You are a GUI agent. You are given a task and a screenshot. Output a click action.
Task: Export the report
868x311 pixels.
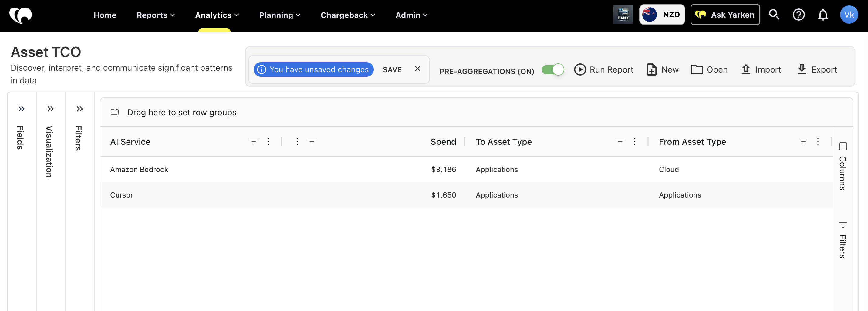[x=817, y=69]
